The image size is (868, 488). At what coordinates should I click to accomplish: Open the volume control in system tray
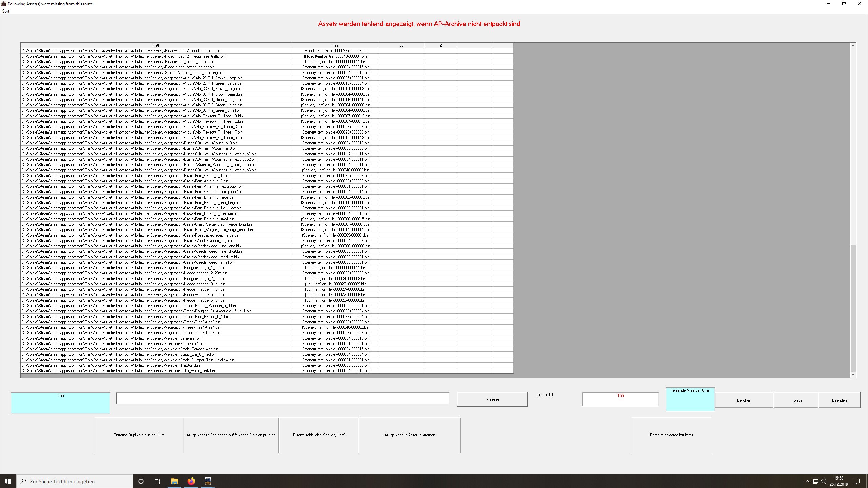tap(824, 481)
